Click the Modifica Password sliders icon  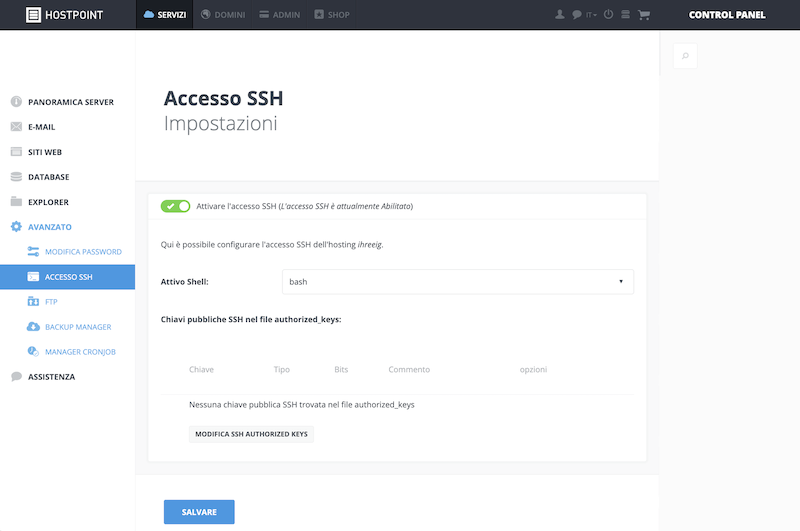(33, 251)
